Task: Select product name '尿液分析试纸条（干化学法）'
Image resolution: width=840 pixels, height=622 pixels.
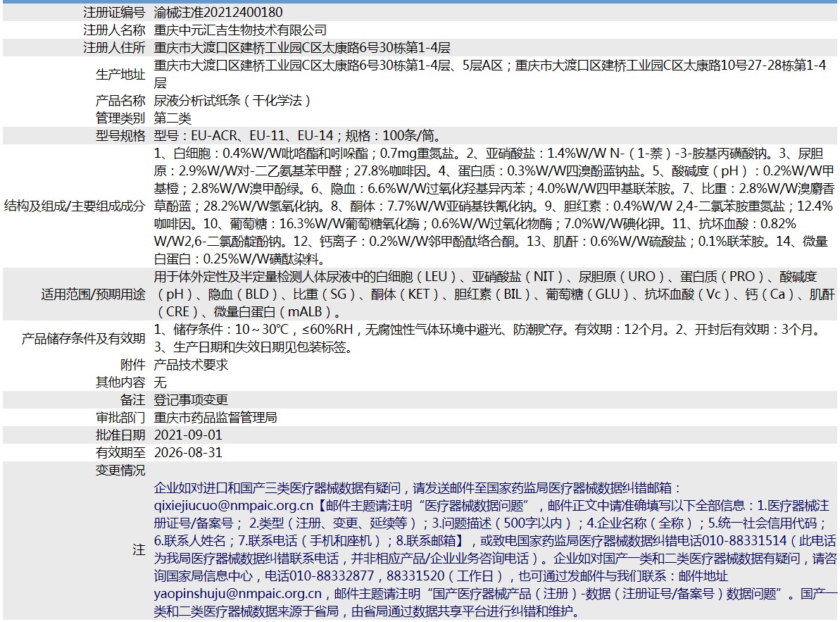Action: pyautogui.click(x=232, y=101)
